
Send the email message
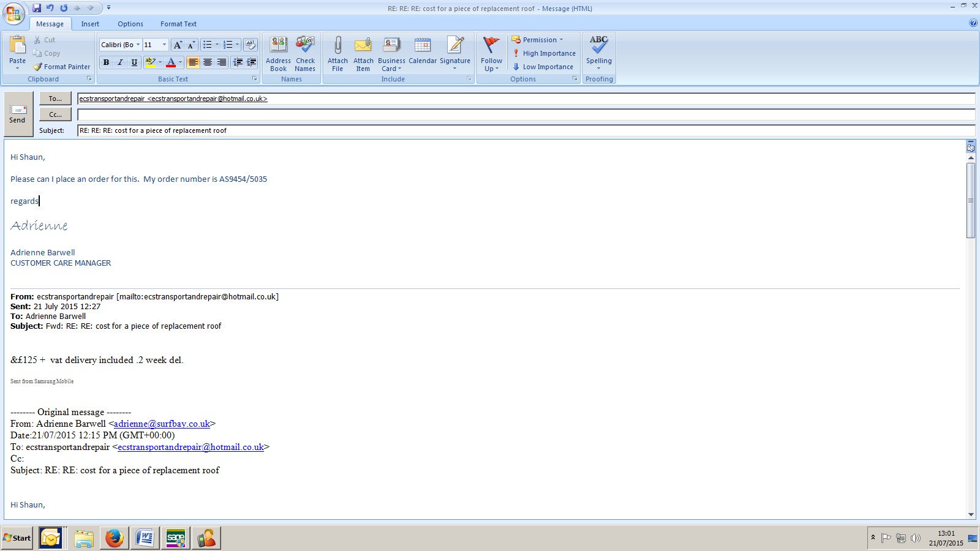(18, 114)
